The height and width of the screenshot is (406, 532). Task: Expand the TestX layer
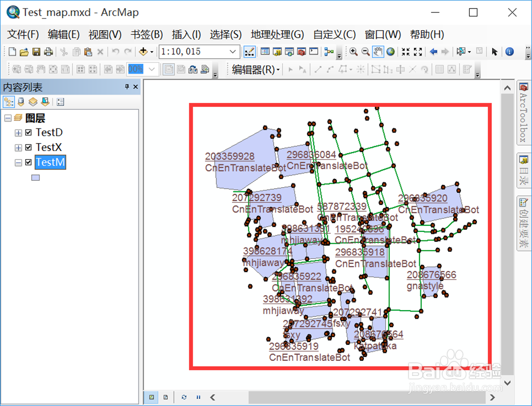pyautogui.click(x=19, y=148)
